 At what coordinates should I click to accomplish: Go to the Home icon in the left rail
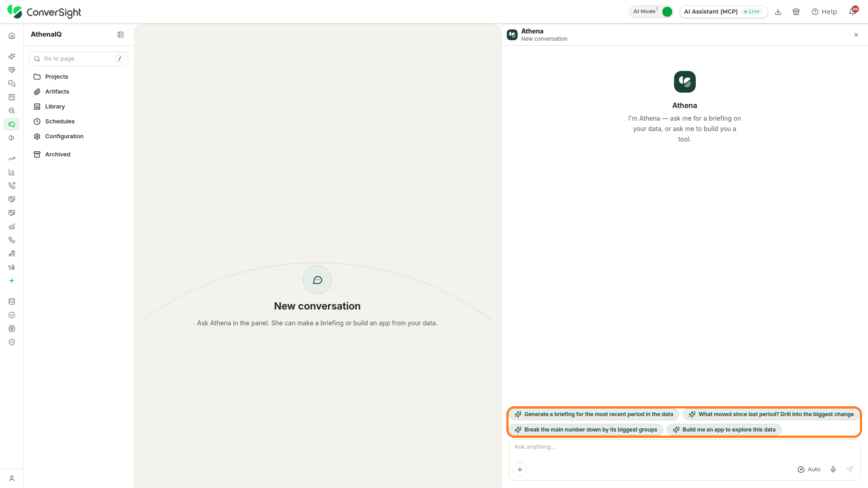click(12, 36)
